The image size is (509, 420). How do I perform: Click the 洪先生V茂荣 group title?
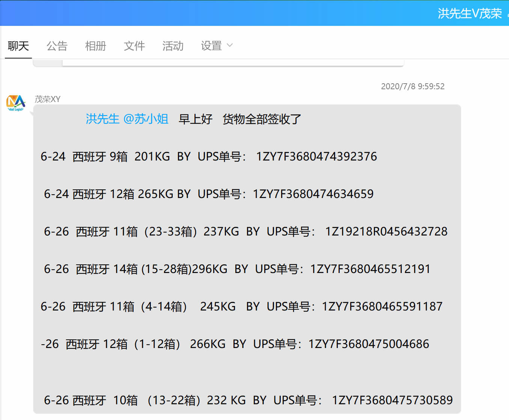click(470, 13)
